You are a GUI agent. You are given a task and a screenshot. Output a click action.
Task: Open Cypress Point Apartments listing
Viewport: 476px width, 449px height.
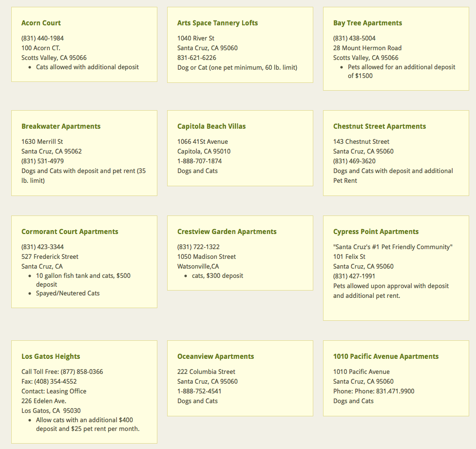tap(376, 232)
